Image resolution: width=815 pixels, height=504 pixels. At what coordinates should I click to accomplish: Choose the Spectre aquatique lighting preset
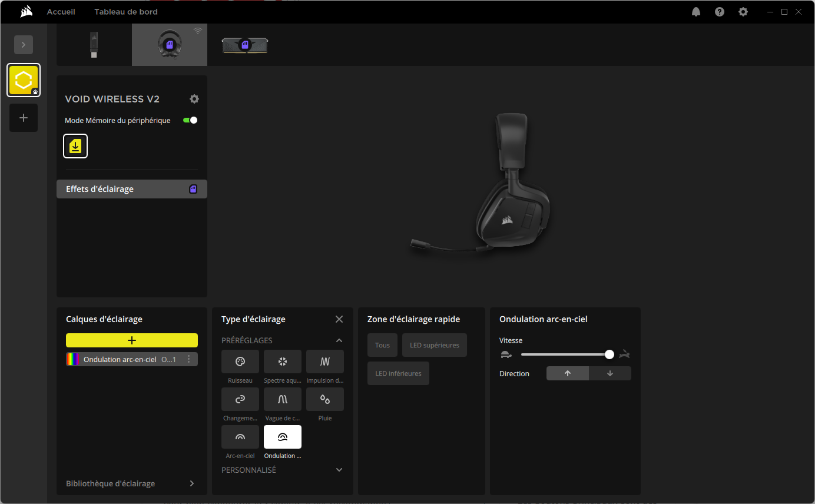click(283, 362)
